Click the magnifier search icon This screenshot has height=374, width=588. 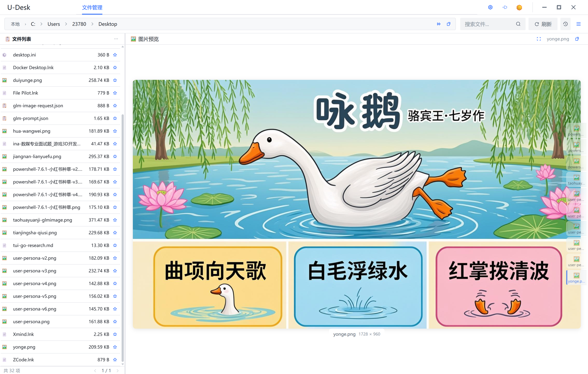pos(518,24)
